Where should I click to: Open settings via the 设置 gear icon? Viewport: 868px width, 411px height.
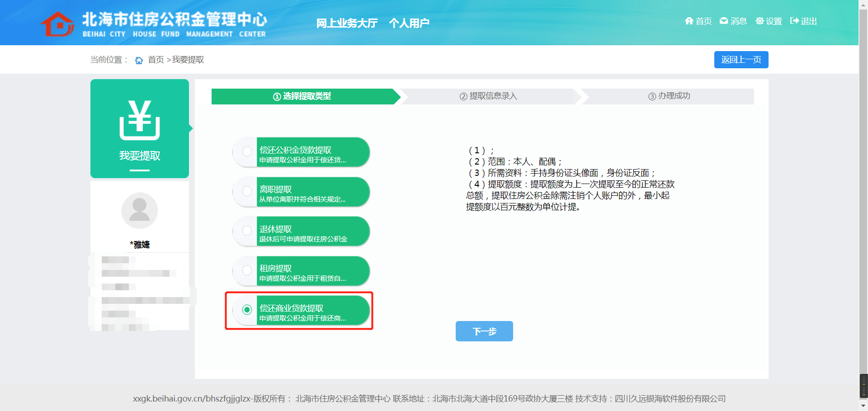(x=759, y=21)
